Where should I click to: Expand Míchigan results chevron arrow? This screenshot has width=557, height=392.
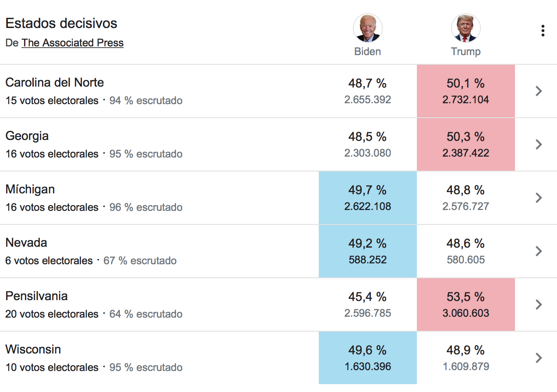539,198
